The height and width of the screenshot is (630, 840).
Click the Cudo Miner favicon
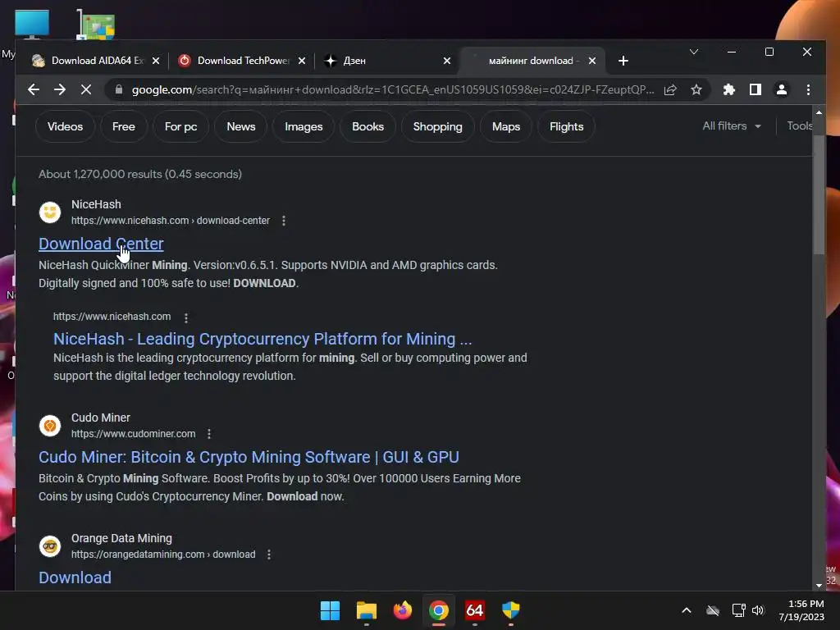[50, 426]
